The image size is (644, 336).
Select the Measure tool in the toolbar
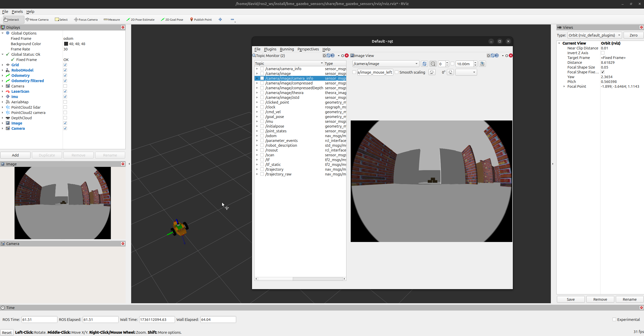112,19
